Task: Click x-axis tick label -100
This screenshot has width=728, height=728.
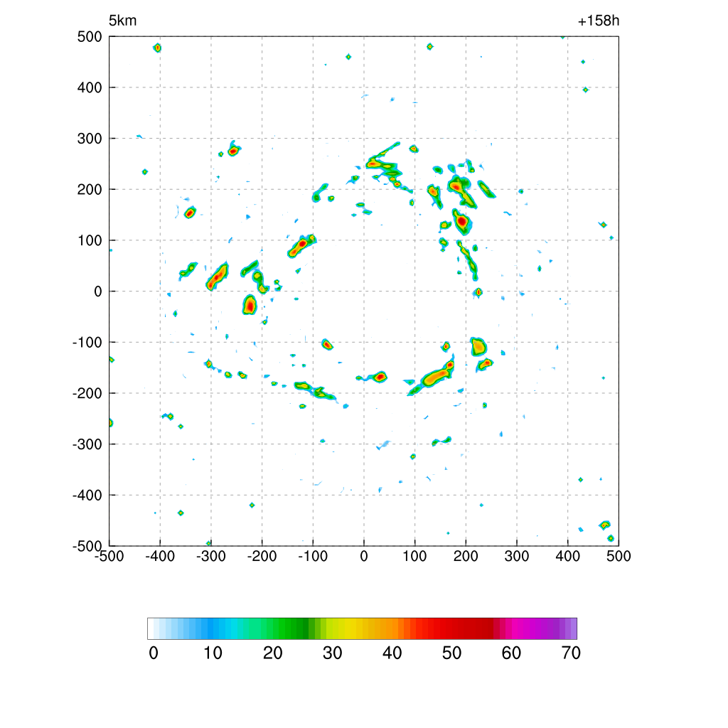Action: 313,556
